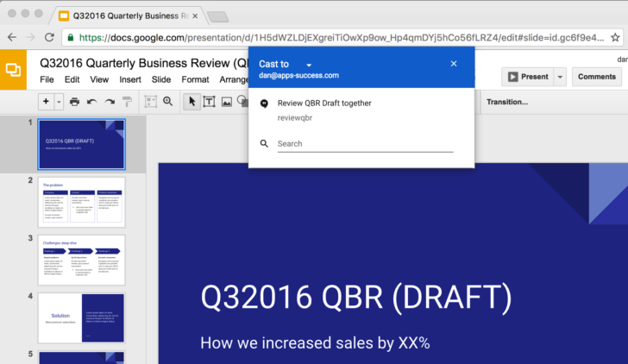Open the new slide layout dropdown arrow
This screenshot has width=628, height=364.
[59, 102]
